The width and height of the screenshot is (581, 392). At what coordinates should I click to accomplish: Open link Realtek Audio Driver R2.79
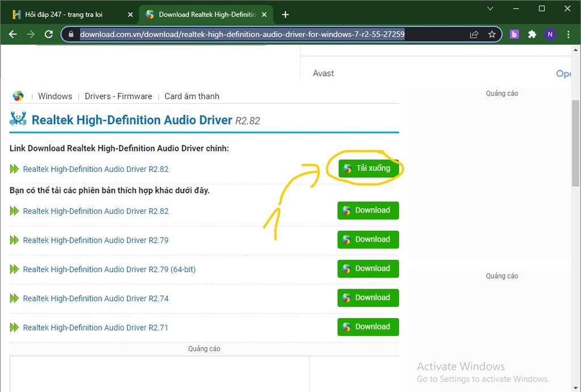tap(95, 240)
